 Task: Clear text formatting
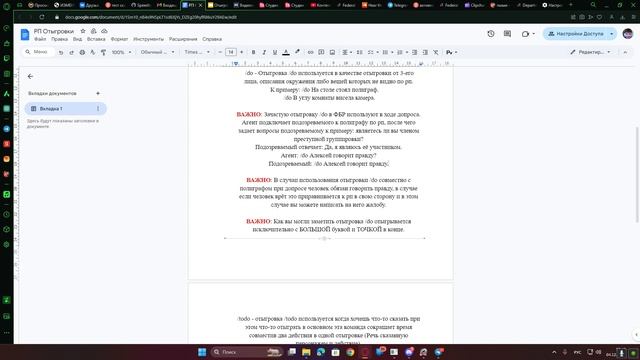tap(436, 52)
